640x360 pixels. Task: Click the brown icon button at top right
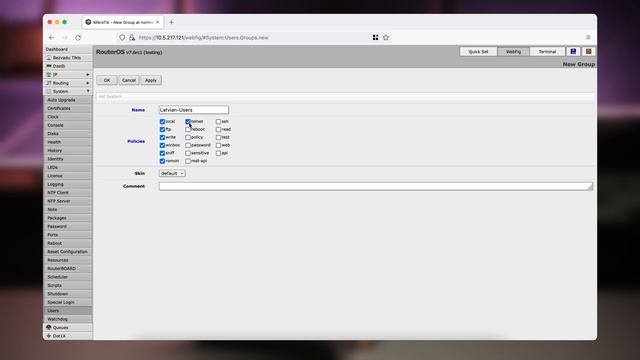pyautogui.click(x=588, y=51)
